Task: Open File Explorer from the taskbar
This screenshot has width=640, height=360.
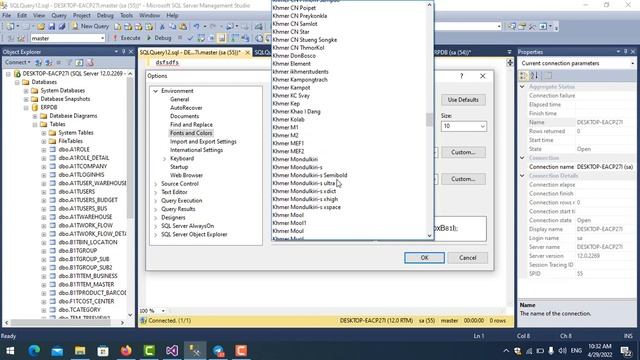Action: (80, 351)
